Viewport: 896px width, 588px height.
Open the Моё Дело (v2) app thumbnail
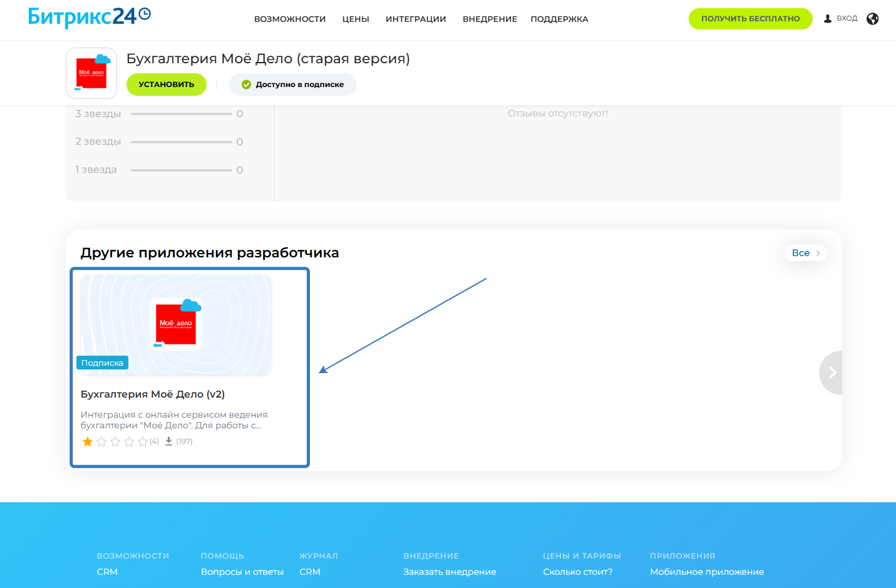coord(176,324)
